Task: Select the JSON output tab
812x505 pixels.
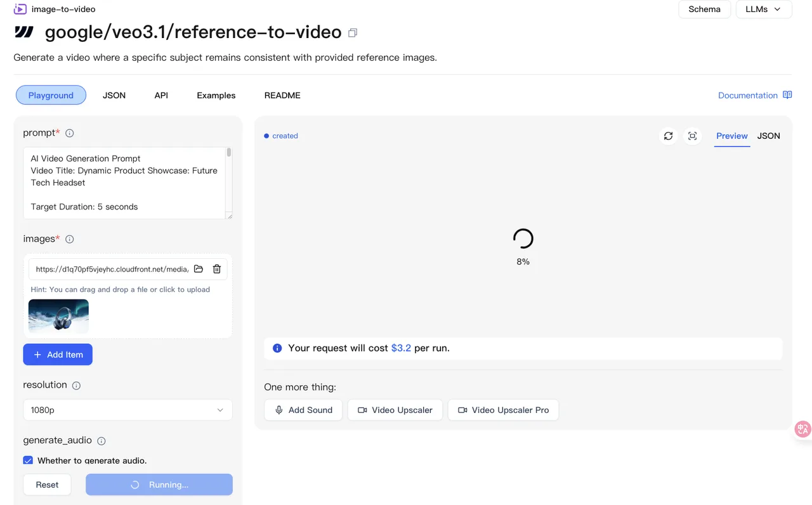Action: coord(769,136)
